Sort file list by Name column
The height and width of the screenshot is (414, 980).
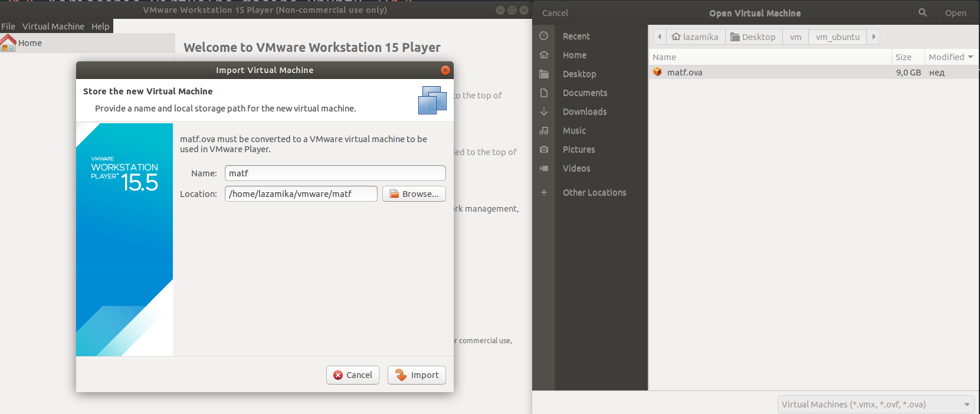point(770,57)
